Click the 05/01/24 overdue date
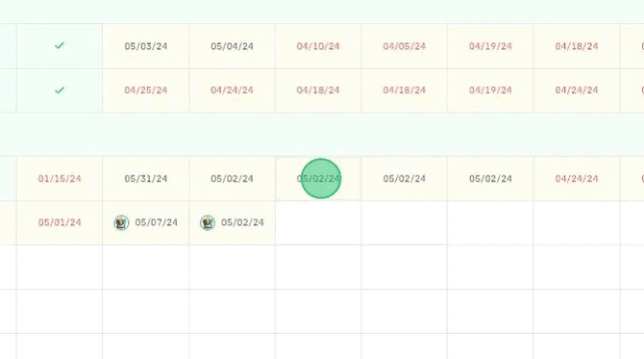The width and height of the screenshot is (644, 359). coord(60,222)
